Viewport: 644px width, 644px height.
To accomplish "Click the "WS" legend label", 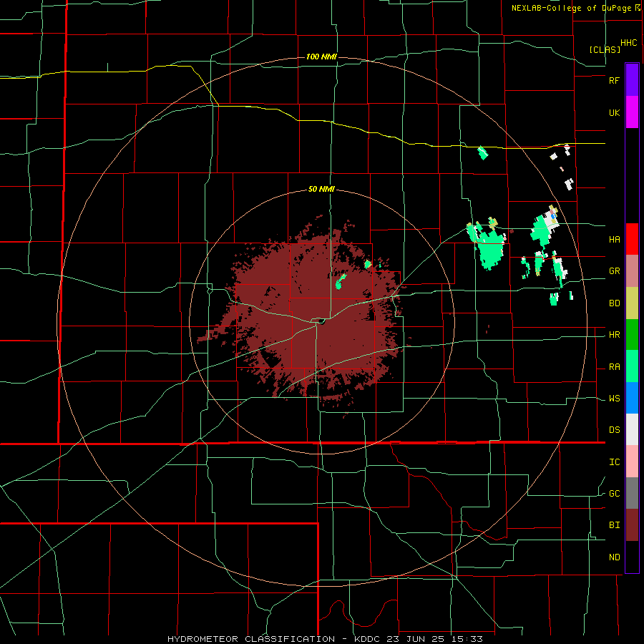I will (x=615, y=399).
